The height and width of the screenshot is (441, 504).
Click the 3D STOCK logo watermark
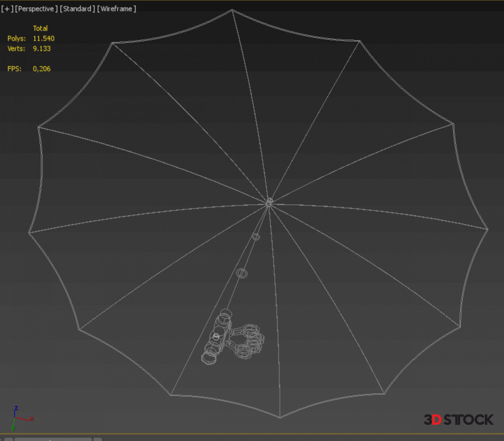[458, 419]
